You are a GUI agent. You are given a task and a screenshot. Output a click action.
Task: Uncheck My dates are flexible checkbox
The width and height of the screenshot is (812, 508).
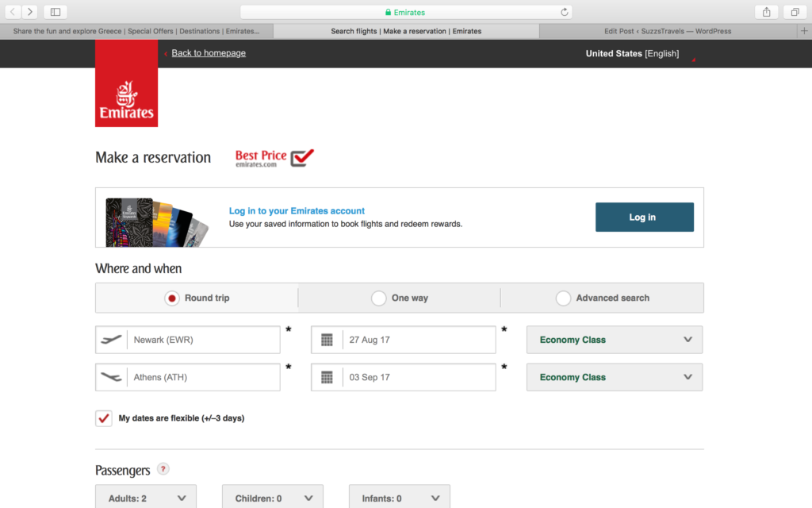click(x=104, y=418)
